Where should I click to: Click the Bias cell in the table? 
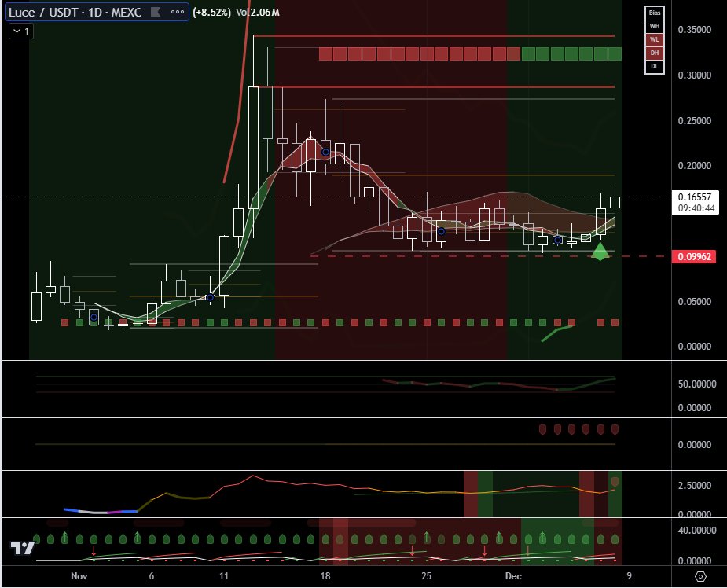654,13
